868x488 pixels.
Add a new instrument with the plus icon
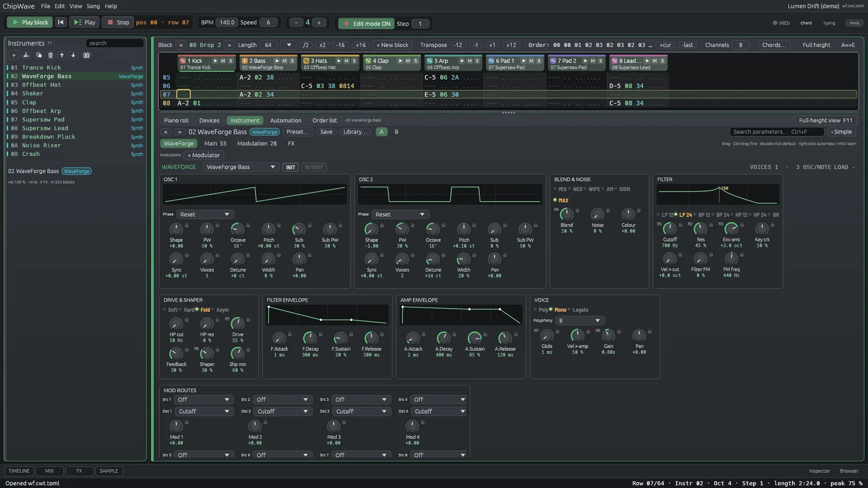click(14, 55)
